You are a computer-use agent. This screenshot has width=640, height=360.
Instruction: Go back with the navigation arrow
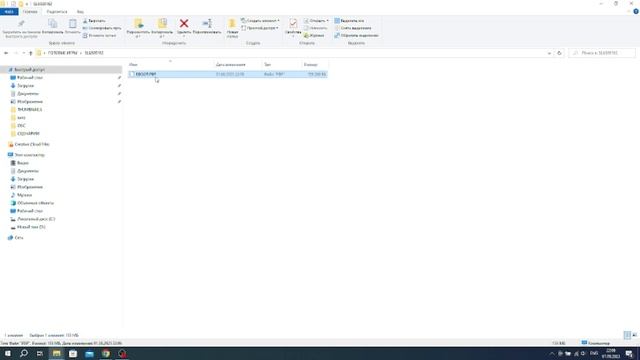[x=6, y=53]
